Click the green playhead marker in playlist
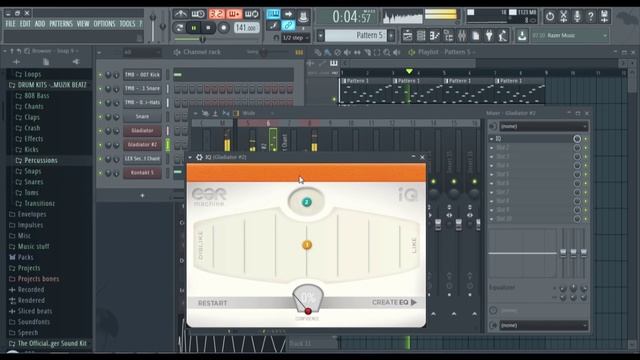The height and width of the screenshot is (360, 640). coord(409,71)
